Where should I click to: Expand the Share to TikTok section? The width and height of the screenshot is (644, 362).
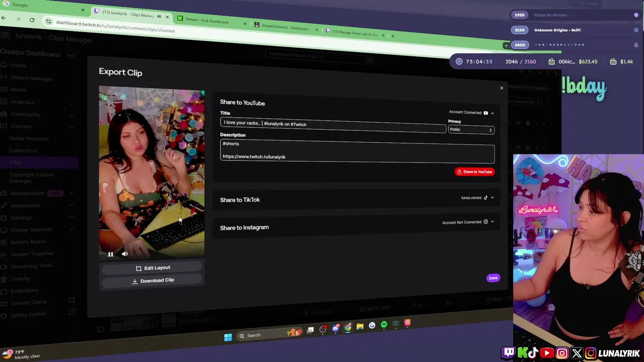[492, 198]
